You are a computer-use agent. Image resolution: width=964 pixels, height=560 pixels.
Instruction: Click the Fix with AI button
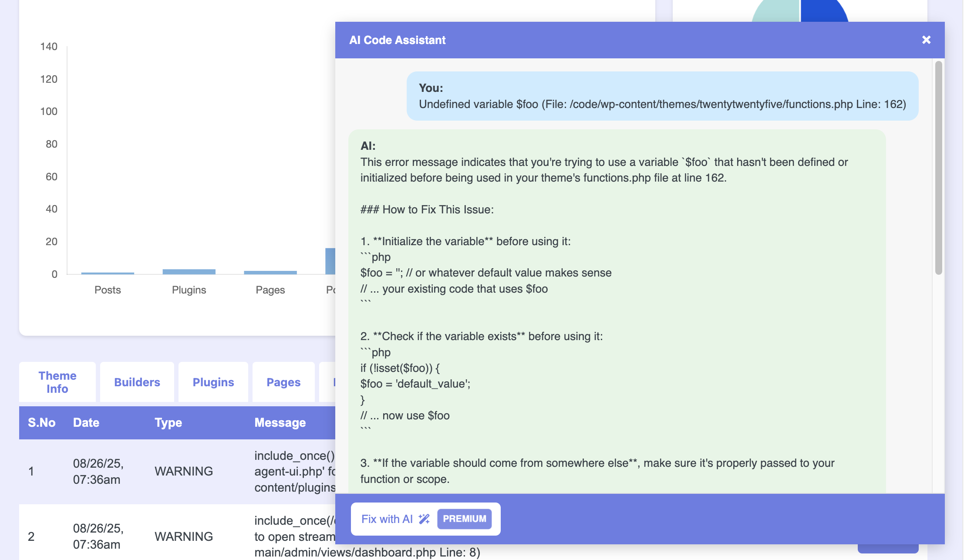pos(425,519)
